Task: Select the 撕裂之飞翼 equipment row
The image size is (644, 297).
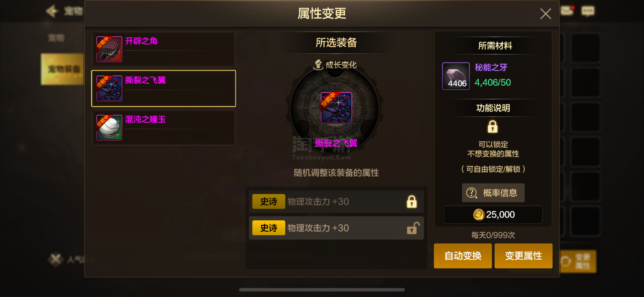Action: coord(164,88)
